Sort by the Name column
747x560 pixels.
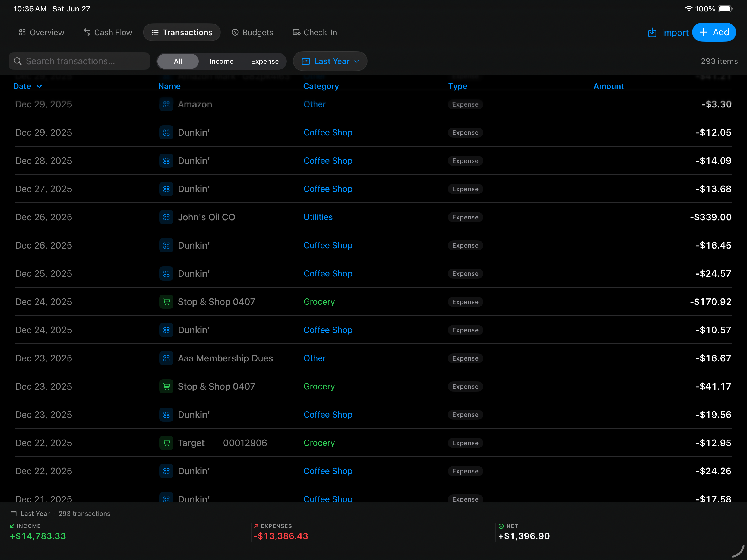click(169, 86)
